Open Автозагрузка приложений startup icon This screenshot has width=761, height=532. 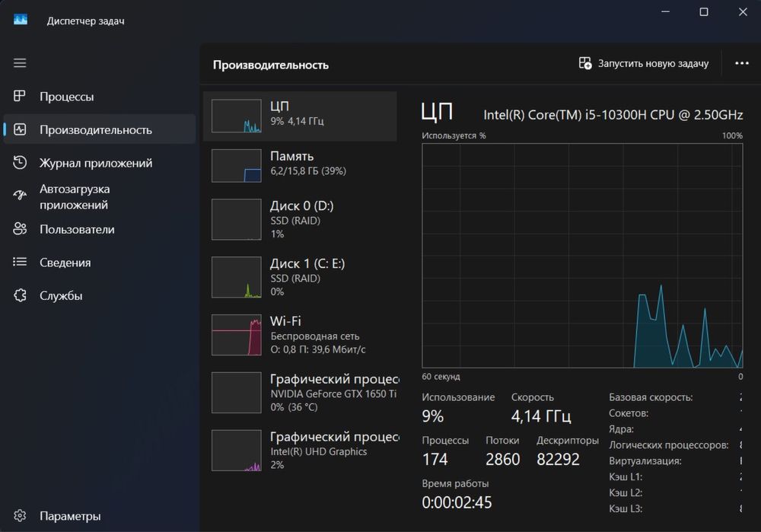click(x=21, y=196)
